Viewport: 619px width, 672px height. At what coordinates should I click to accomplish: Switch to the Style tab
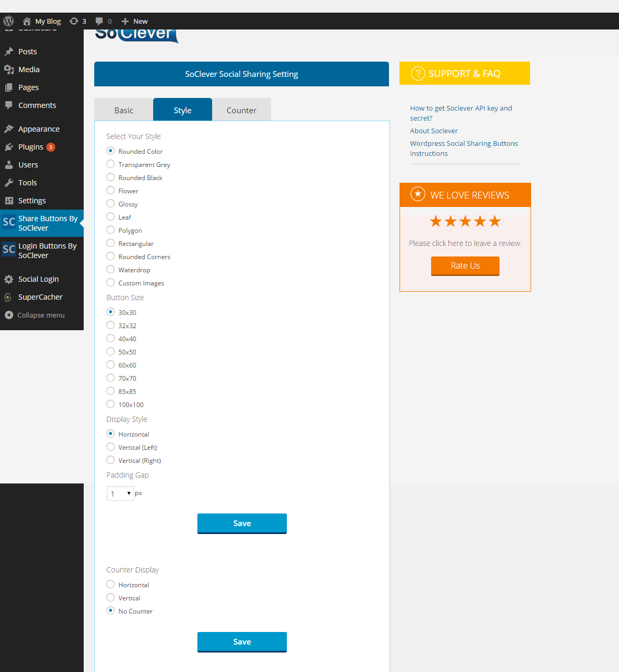coord(183,110)
